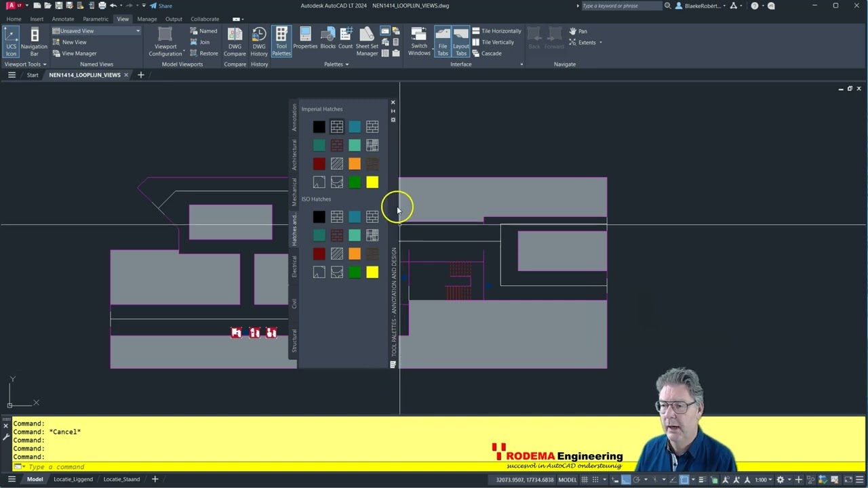
Task: Toggle the Navigation Bar display
Action: [x=34, y=42]
